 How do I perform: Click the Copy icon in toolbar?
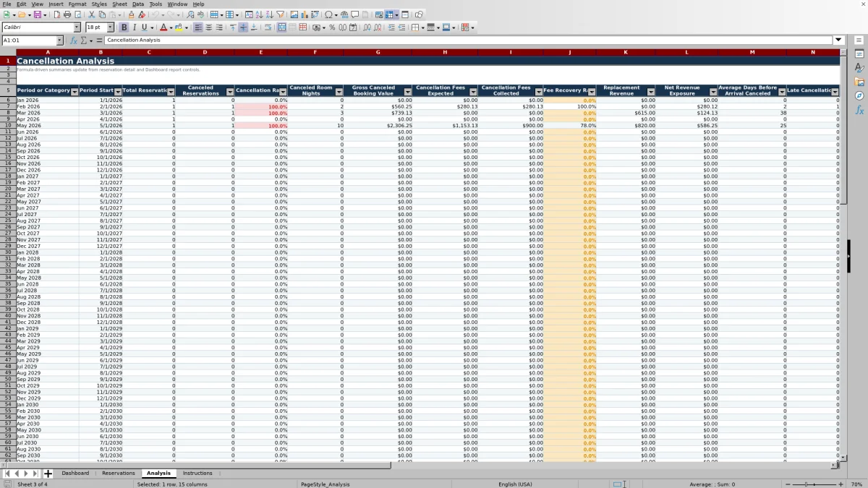point(102,14)
